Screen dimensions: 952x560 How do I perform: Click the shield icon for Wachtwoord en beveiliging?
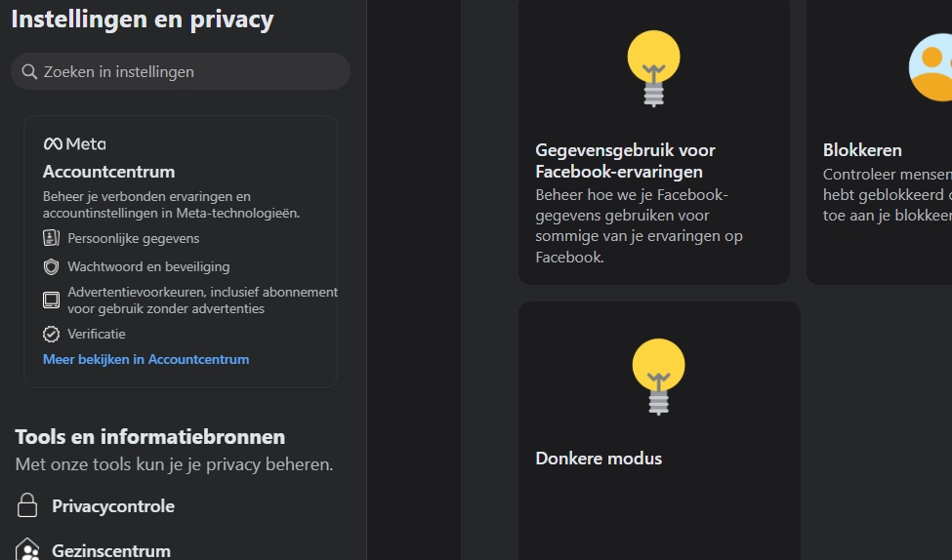point(52,266)
